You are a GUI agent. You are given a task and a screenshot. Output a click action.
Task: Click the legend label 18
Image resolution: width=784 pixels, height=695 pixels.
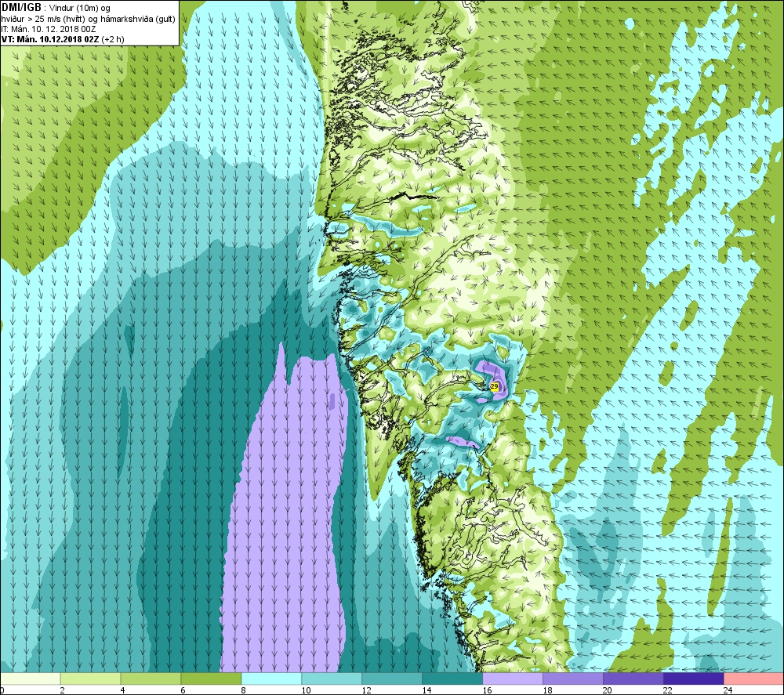pos(547,690)
